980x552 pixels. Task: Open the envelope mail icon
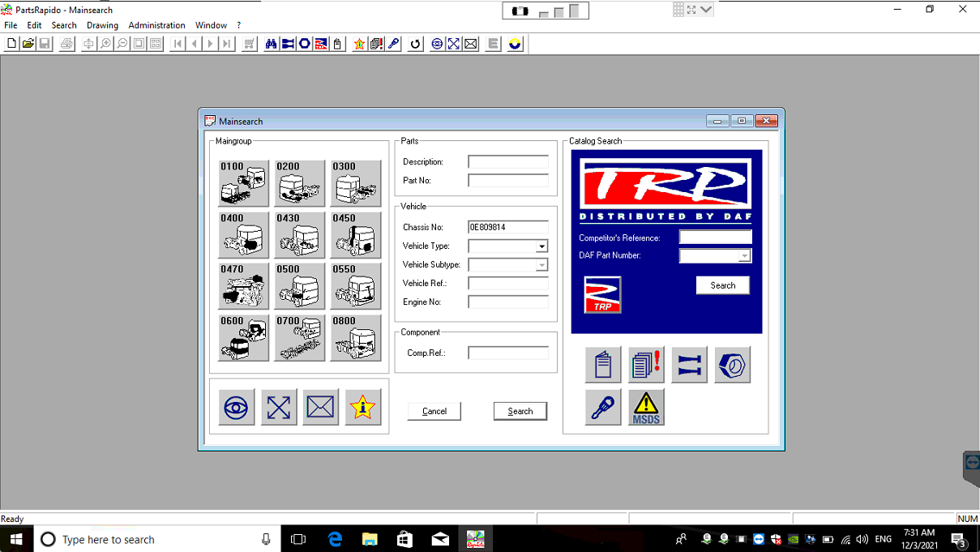point(320,408)
